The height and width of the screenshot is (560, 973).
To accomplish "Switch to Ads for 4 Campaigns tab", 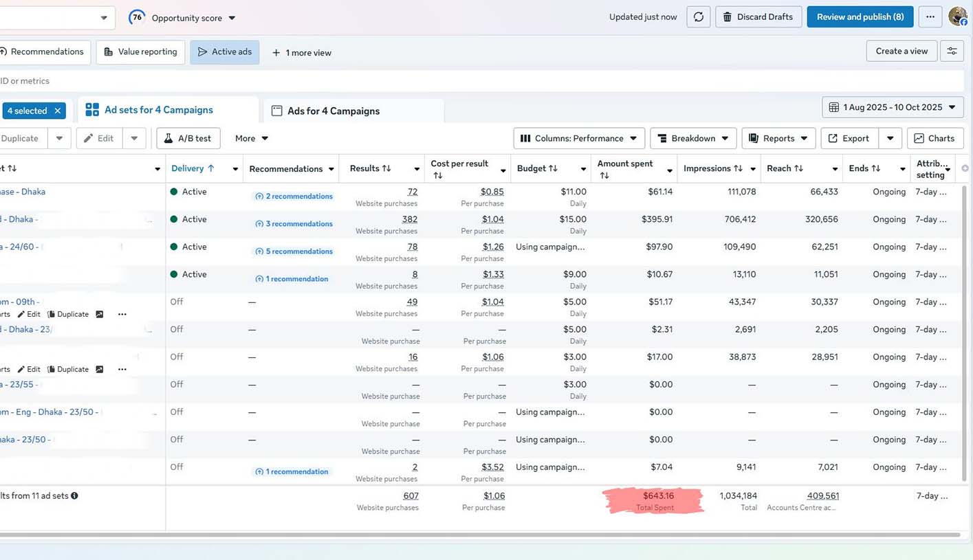I will point(333,111).
